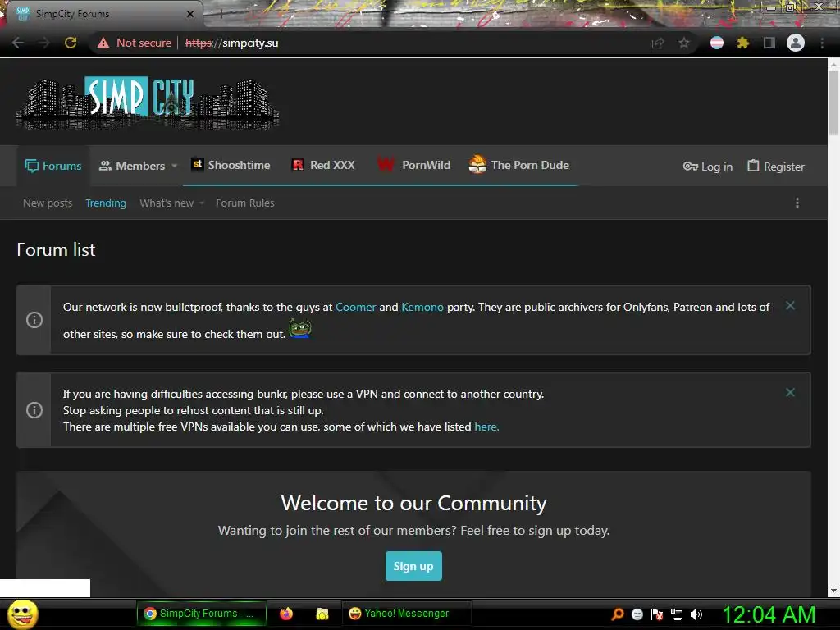Screen dimensions: 840x630
Task: Follow the Coomer link in notice
Action: click(x=356, y=307)
